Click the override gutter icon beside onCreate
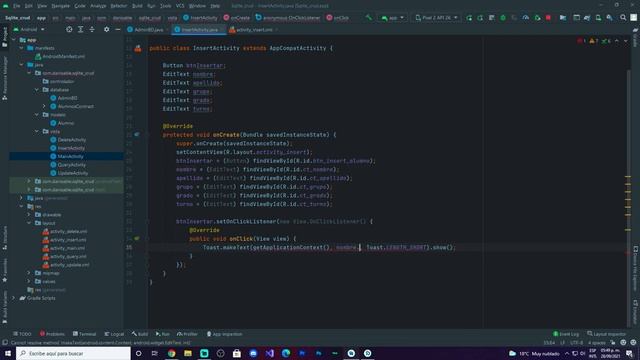This screenshot has width=640, height=360. pyautogui.click(x=137, y=134)
